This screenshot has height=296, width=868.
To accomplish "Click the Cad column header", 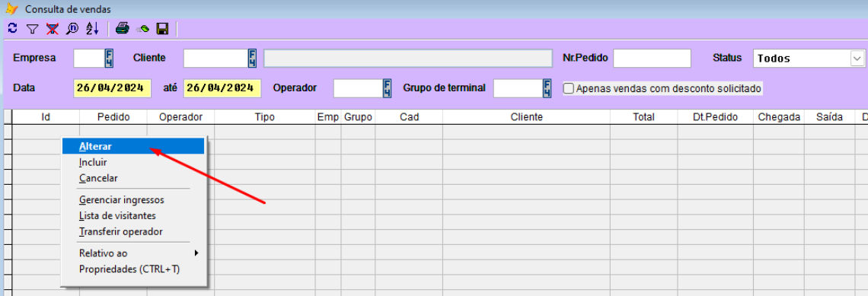I will pyautogui.click(x=409, y=116).
